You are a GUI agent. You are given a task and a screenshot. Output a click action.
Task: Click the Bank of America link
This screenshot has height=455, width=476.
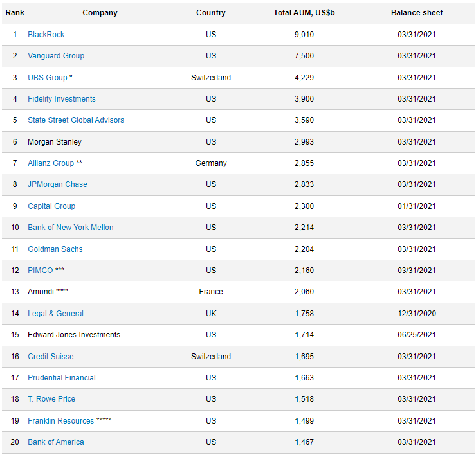coord(56,442)
